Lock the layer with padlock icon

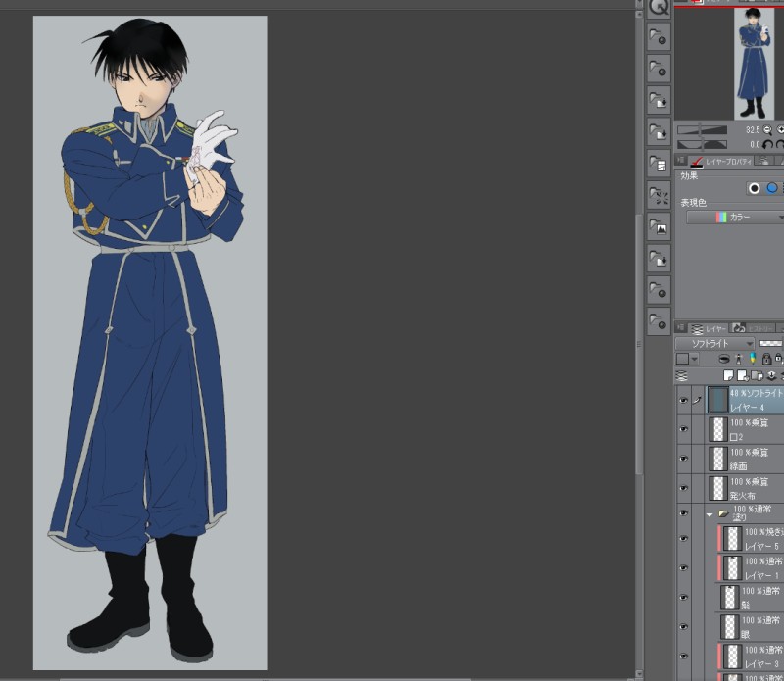766,359
